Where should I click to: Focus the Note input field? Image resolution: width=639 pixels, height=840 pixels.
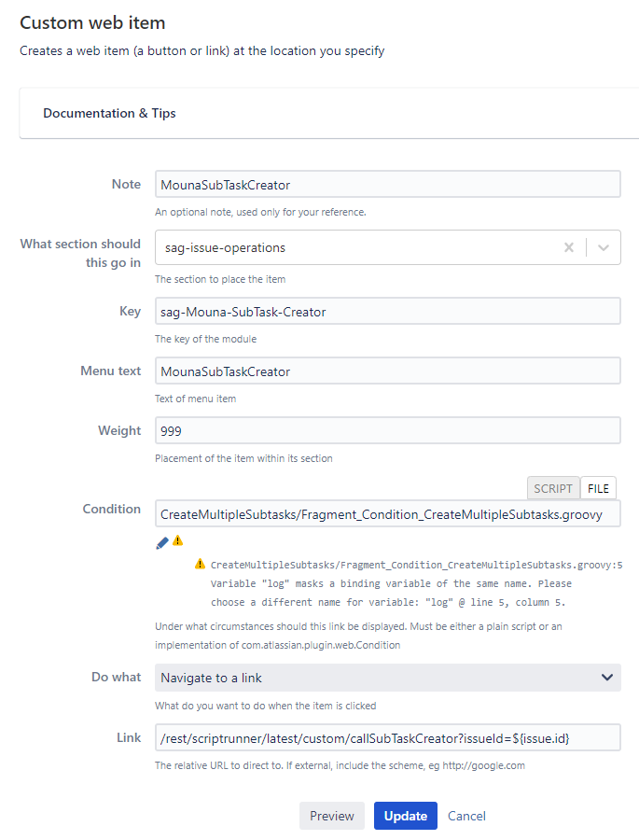pyautogui.click(x=388, y=184)
